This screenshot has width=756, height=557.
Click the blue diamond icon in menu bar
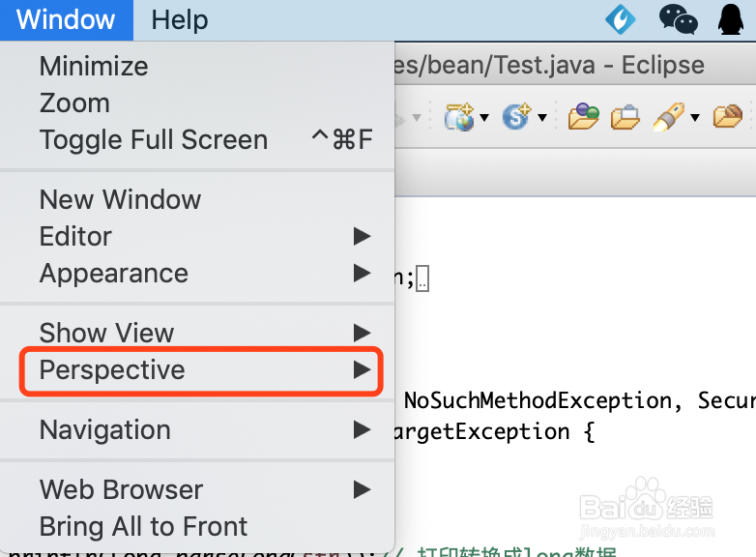[621, 19]
